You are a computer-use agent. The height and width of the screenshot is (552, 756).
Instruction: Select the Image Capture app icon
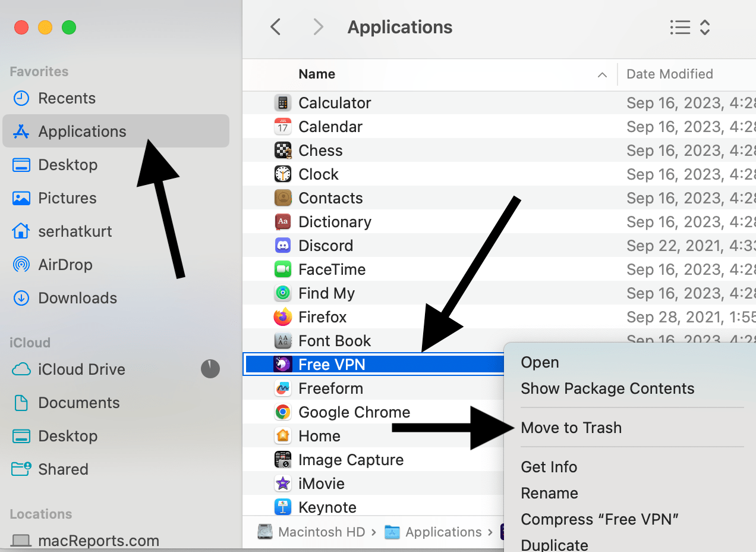point(283,460)
